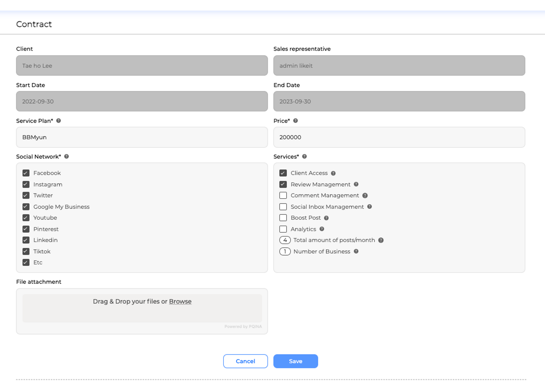Click the Client Access info icon

coord(333,173)
